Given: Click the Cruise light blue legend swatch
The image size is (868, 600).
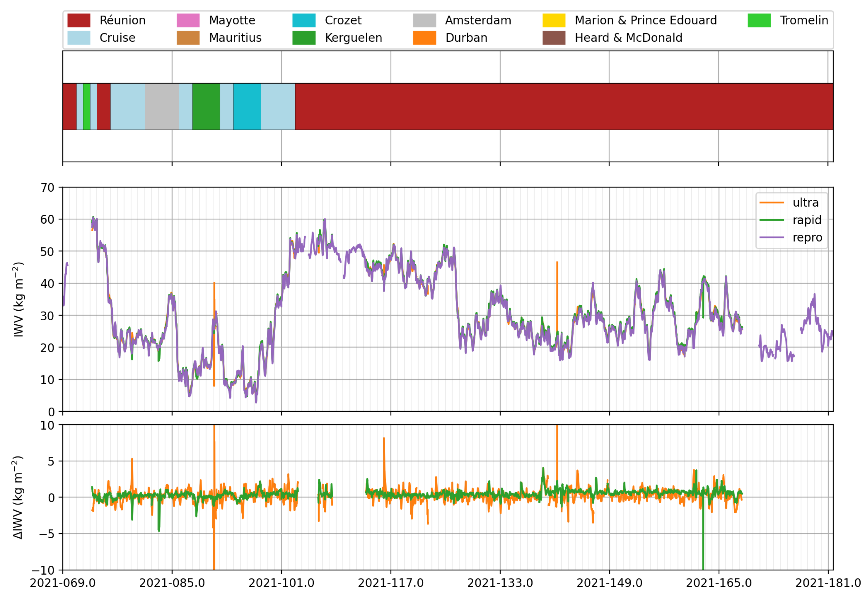Looking at the screenshot, I should pos(78,38).
